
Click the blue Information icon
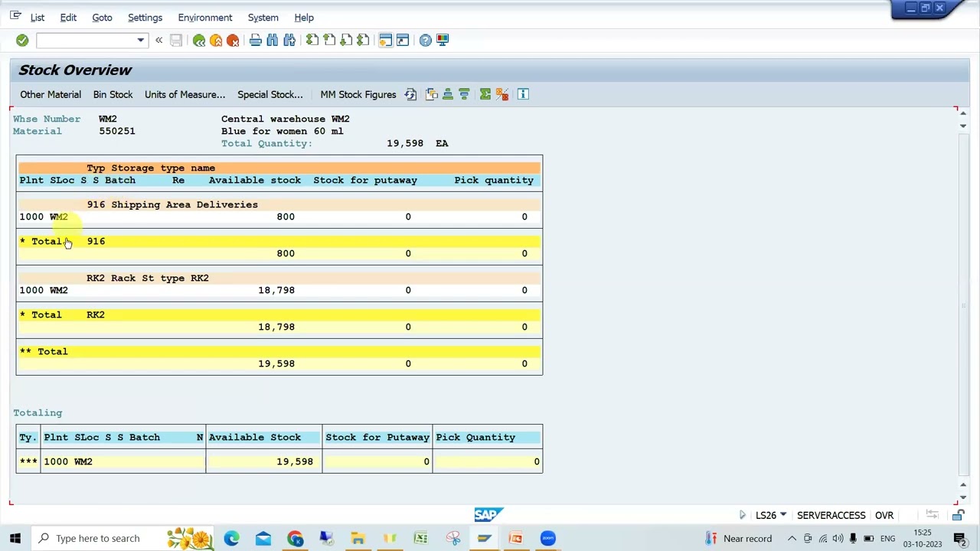point(523,94)
